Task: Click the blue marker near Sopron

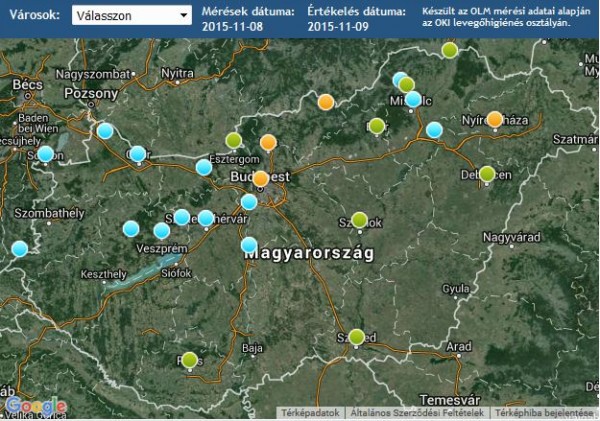Action: point(45,154)
